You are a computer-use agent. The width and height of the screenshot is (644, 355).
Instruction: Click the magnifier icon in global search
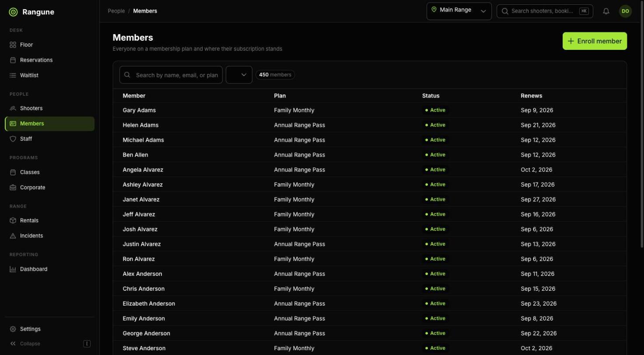505,11
